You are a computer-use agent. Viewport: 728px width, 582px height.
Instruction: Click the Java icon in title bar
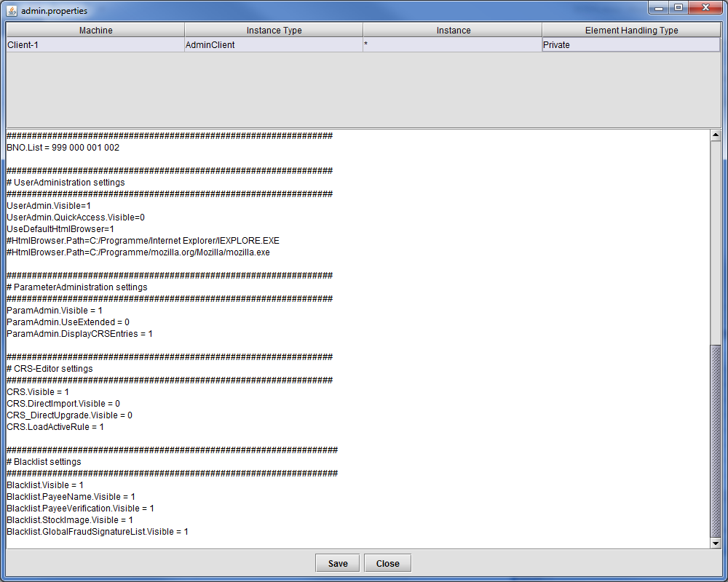pos(12,11)
